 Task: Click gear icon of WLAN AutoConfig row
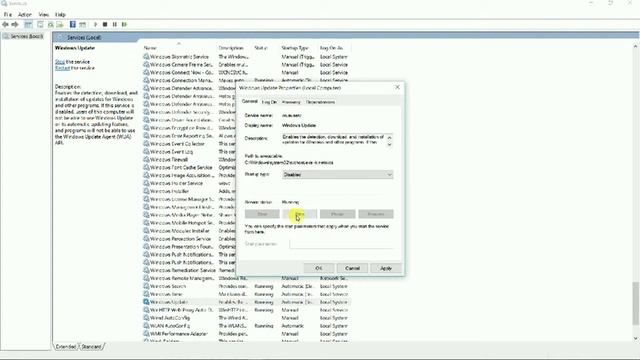click(x=146, y=326)
